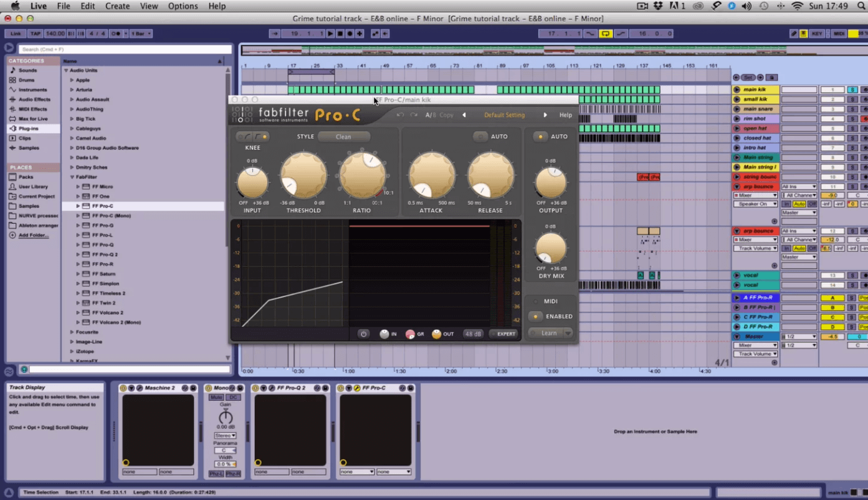Adjust the Pro-C Attack knob
The height and width of the screenshot is (500, 868).
pyautogui.click(x=431, y=175)
